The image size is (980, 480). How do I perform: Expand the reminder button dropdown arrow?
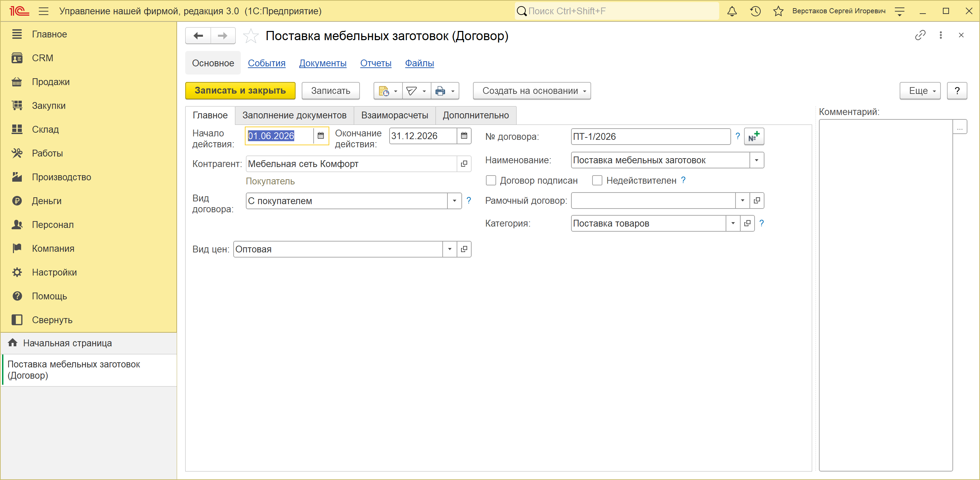(x=396, y=91)
